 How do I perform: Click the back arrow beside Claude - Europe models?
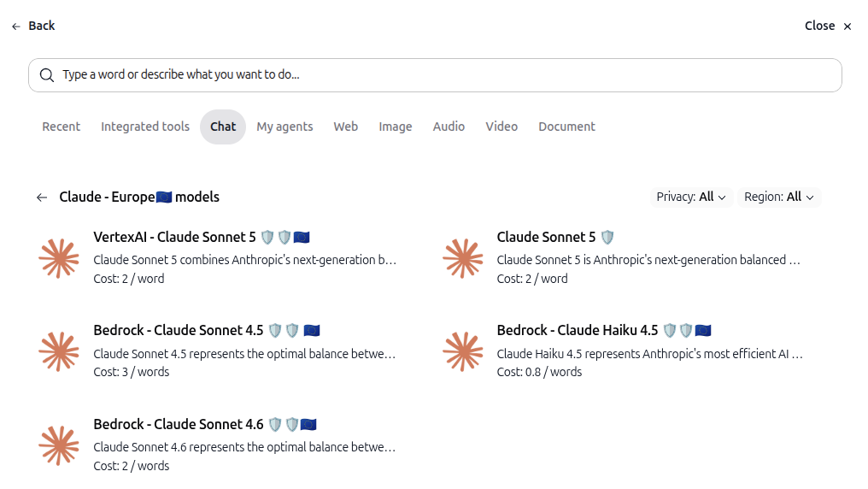(42, 197)
